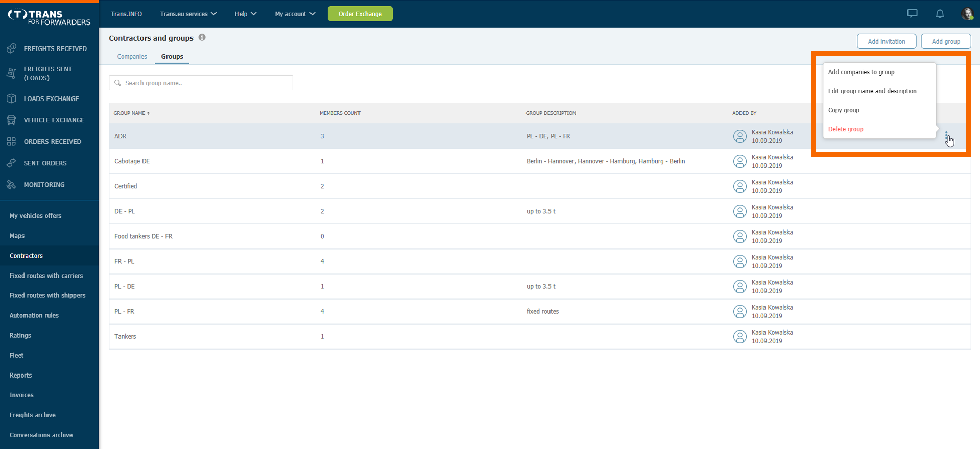Select the ADR group name

point(121,136)
